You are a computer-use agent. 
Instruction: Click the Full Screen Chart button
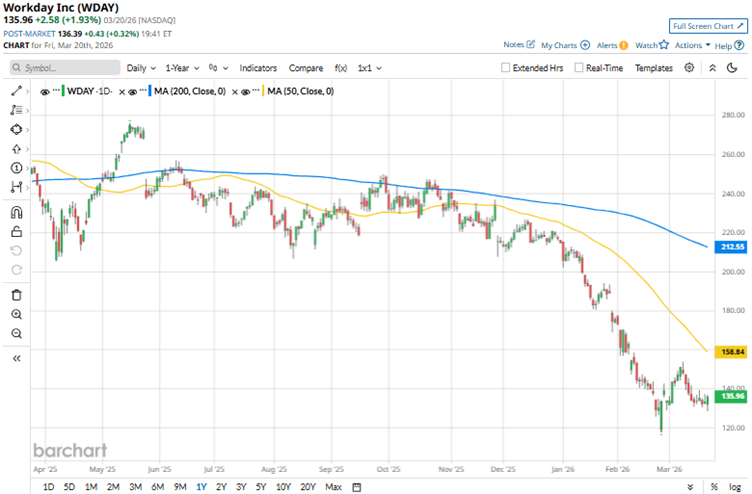706,26
